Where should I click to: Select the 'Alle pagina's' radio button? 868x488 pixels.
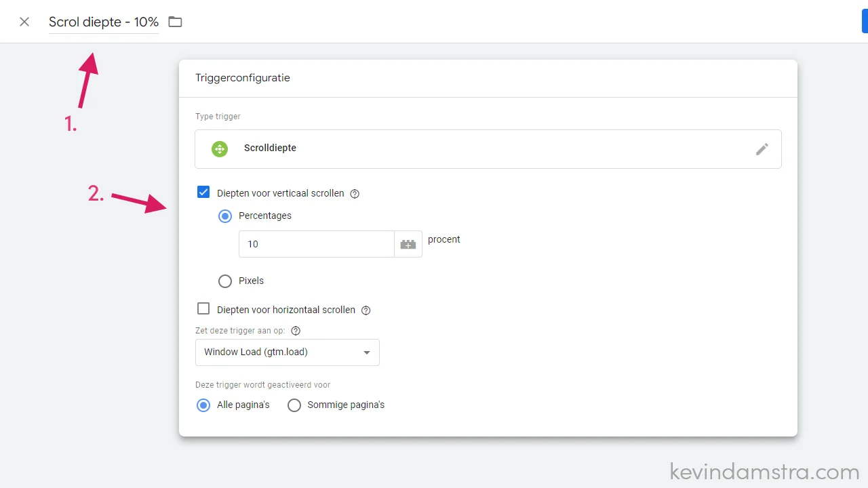click(203, 405)
